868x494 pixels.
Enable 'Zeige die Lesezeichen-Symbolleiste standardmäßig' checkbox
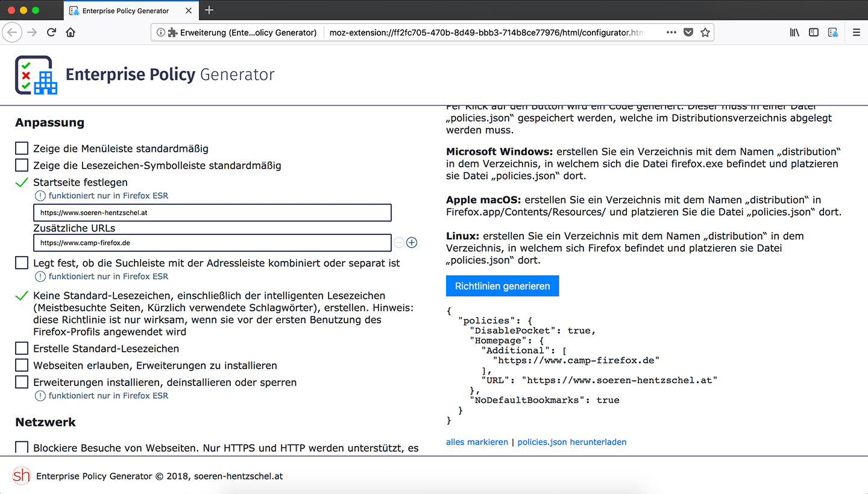point(22,165)
